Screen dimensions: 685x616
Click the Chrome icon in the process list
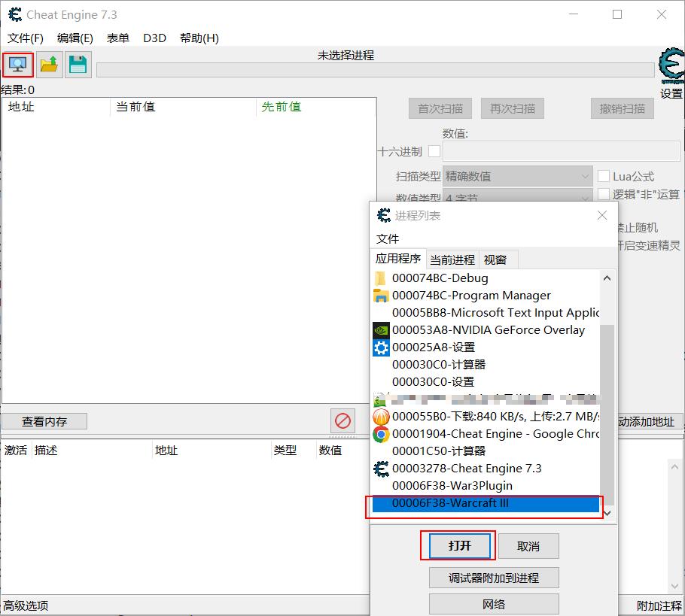click(381, 434)
